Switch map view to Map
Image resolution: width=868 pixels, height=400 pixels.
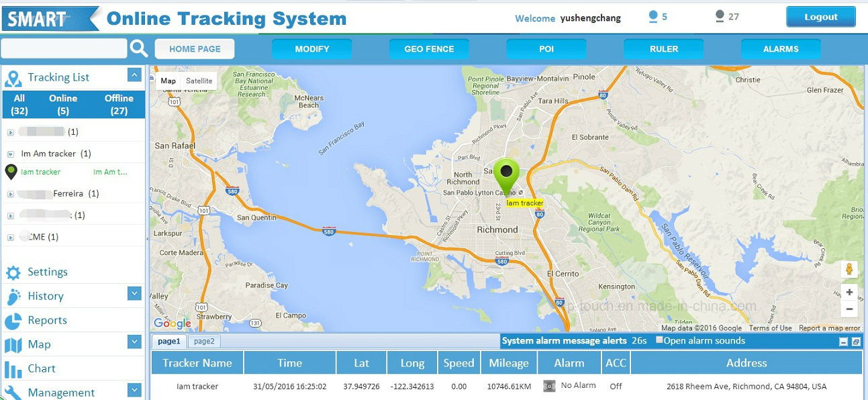pyautogui.click(x=168, y=81)
